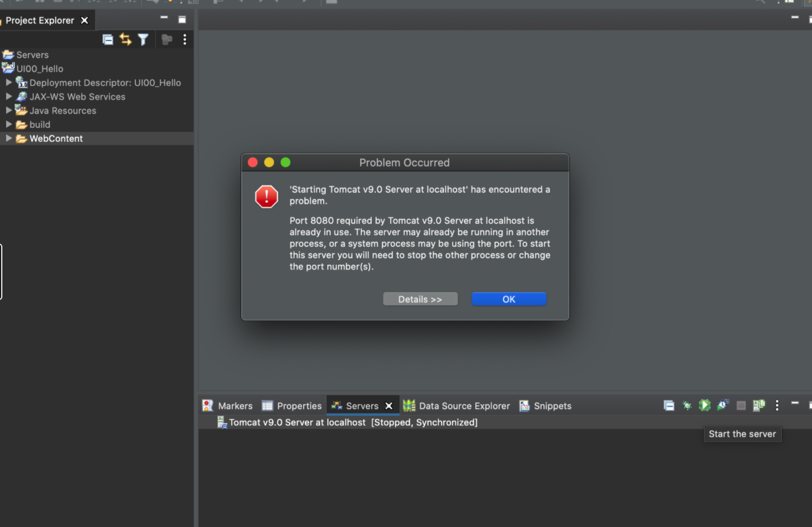Collapse all in Servers view toolbar
The width and height of the screenshot is (812, 527).
pyautogui.click(x=669, y=405)
